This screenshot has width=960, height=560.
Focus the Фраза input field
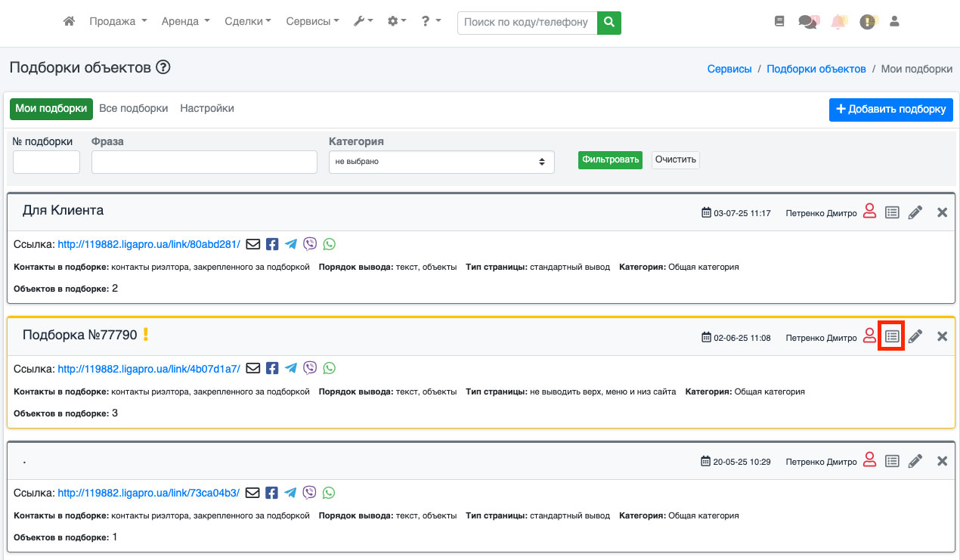[x=204, y=162]
